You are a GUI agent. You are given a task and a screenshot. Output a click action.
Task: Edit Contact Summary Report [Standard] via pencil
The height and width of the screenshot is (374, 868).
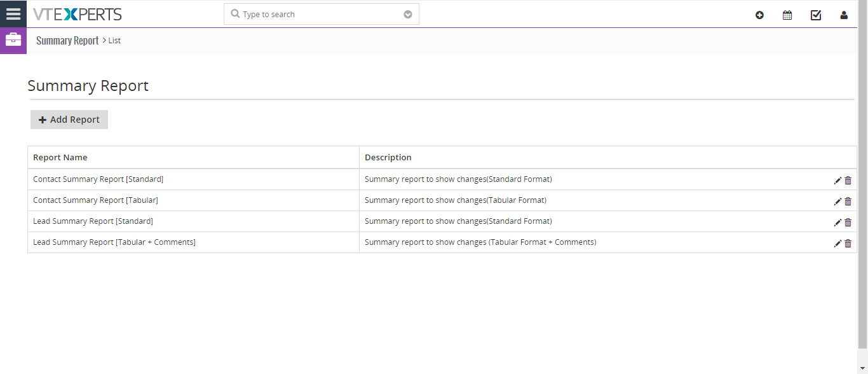pyautogui.click(x=837, y=181)
